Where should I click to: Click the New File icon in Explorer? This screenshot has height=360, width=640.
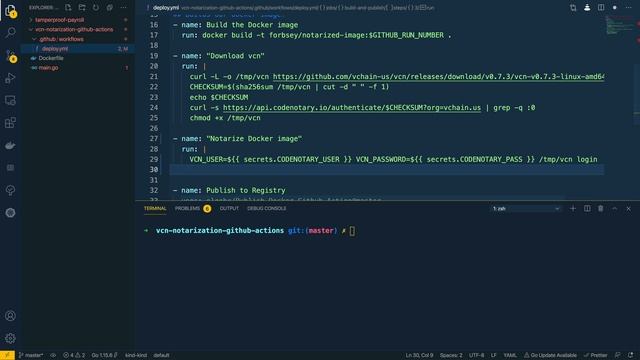pyautogui.click(x=68, y=7)
